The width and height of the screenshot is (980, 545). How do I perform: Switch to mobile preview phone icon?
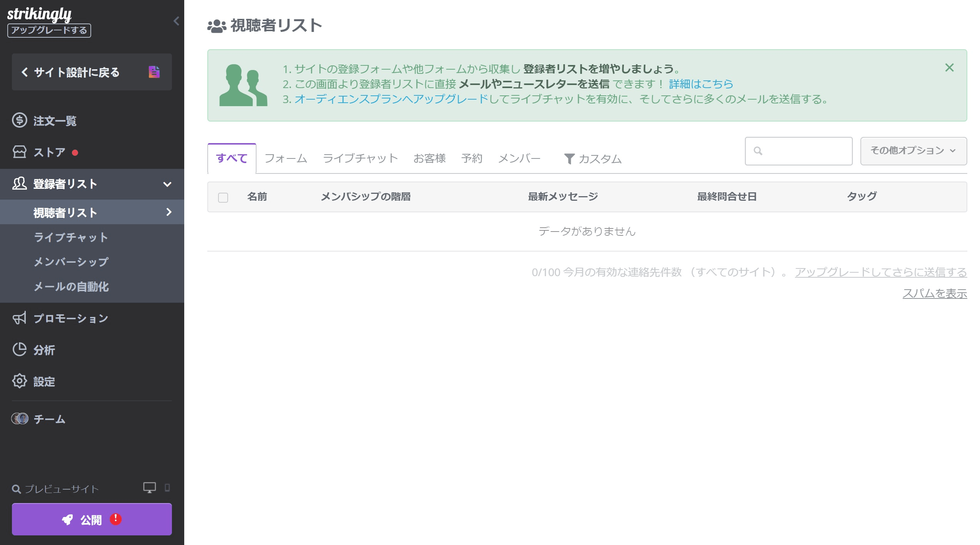[167, 488]
